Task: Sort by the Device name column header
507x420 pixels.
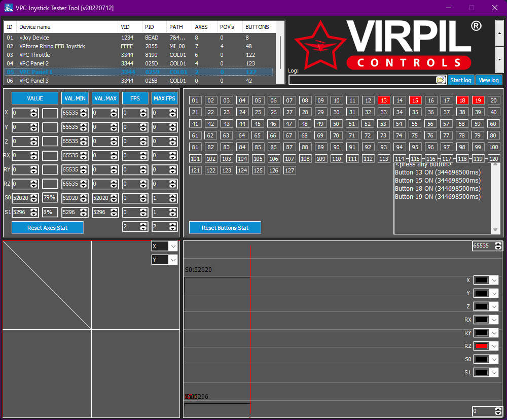Action: 67,27
